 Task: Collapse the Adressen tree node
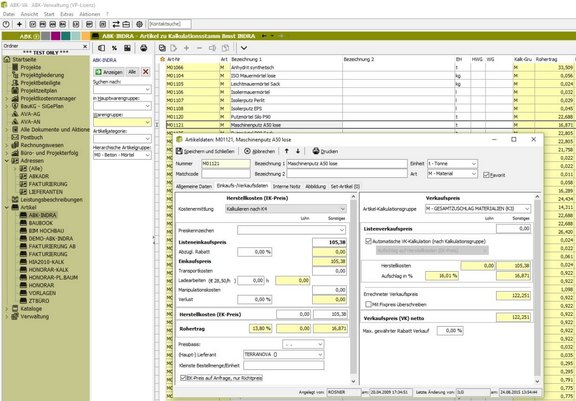click(7, 161)
